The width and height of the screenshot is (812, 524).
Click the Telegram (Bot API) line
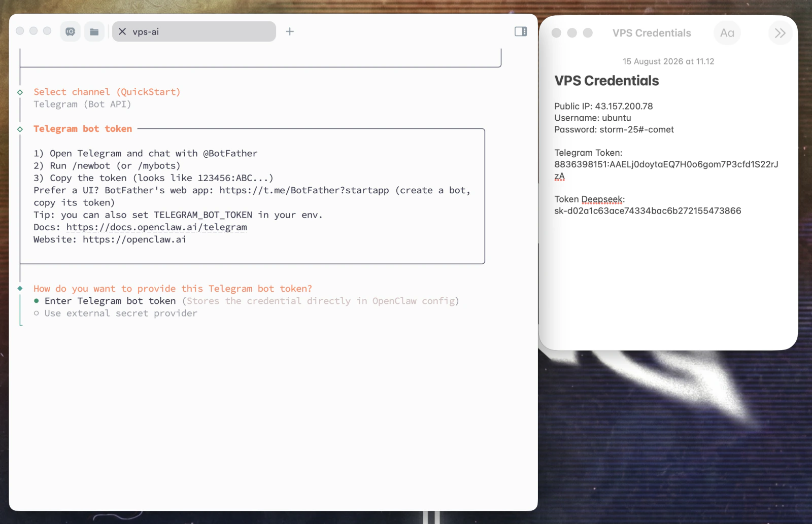82,104
